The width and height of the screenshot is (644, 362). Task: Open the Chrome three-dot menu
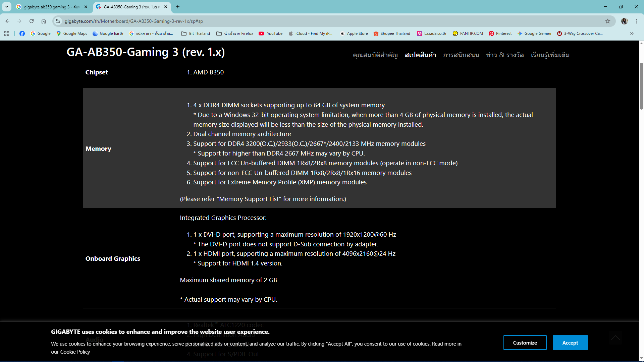click(x=637, y=21)
